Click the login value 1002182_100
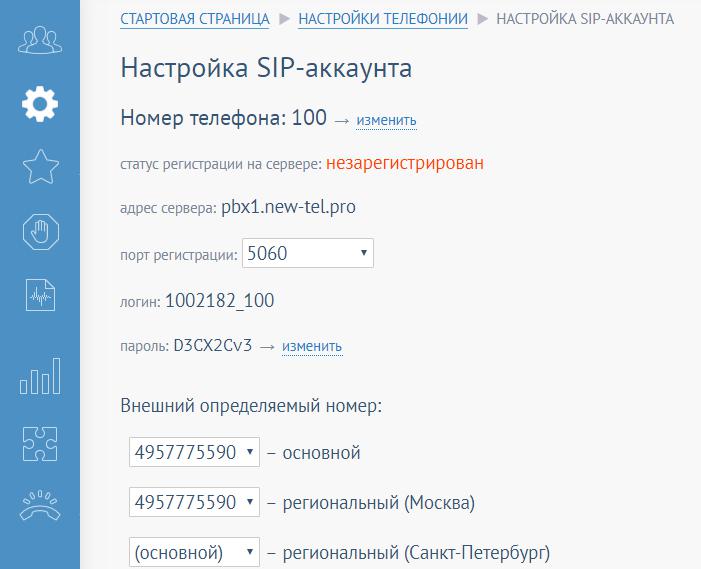Screen dimensions: 701x569 point(219,301)
